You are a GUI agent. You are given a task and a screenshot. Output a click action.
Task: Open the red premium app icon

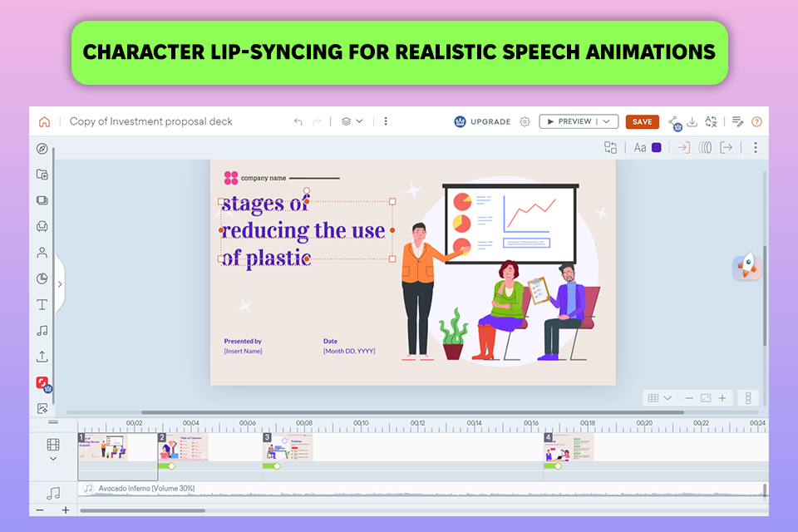(x=44, y=384)
